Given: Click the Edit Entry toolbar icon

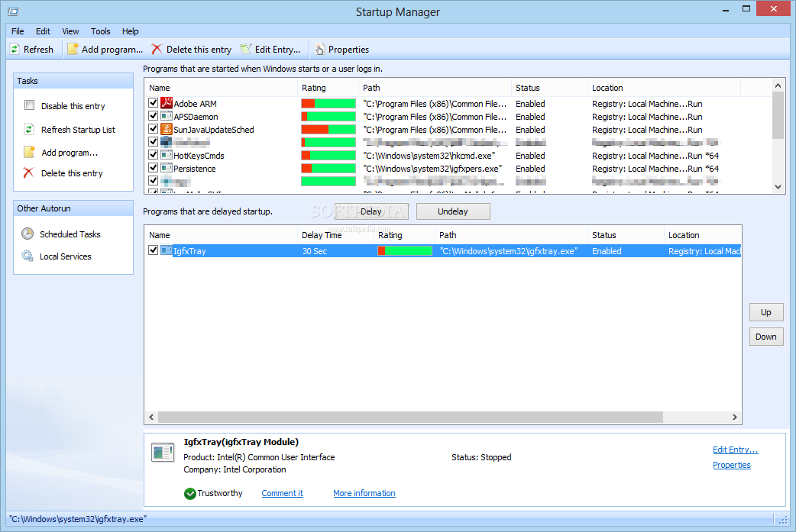Looking at the screenshot, I should coord(246,49).
